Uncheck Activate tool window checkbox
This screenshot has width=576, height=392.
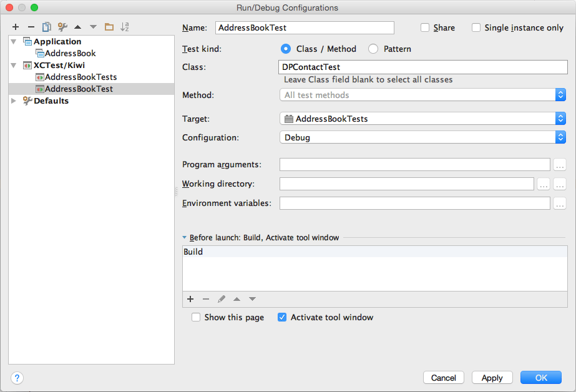coord(283,317)
